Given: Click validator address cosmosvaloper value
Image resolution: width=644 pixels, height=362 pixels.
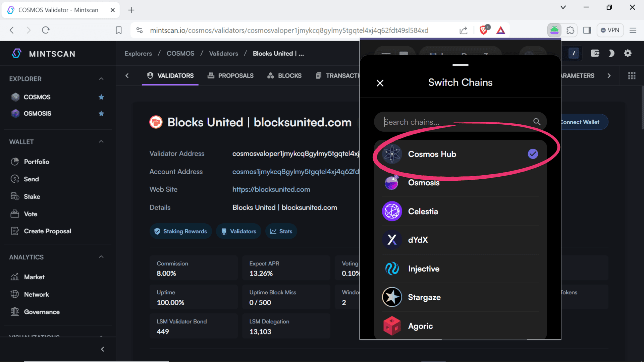Looking at the screenshot, I should pyautogui.click(x=296, y=154).
